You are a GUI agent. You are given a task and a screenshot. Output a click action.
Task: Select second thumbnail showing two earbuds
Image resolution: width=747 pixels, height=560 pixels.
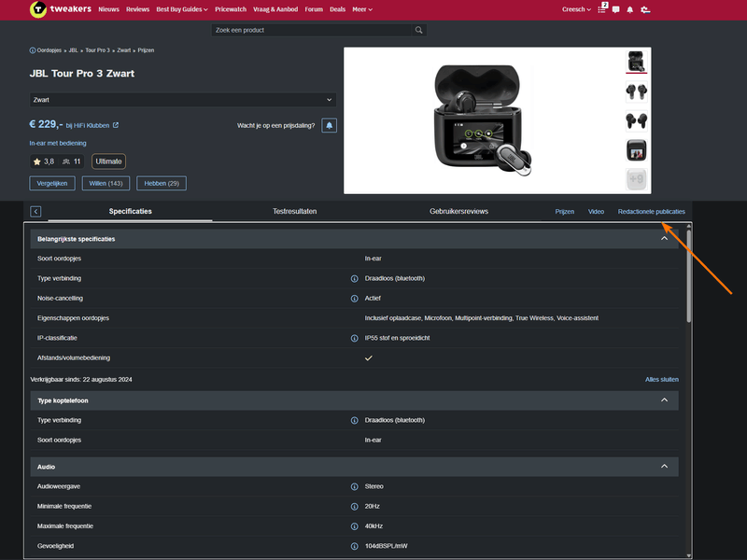click(637, 91)
